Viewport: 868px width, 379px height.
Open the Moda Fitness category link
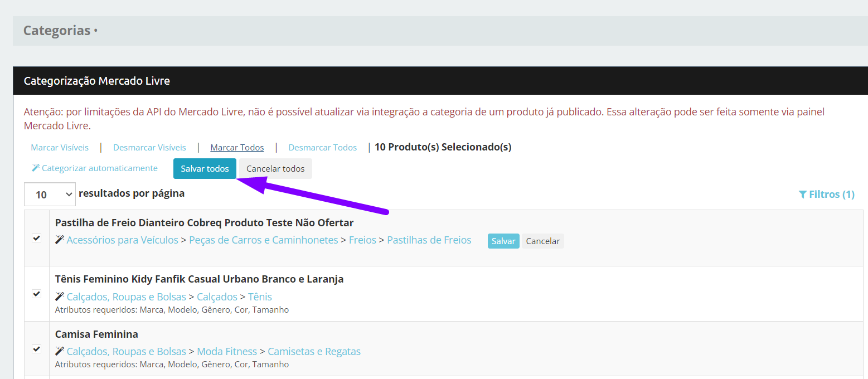click(x=227, y=352)
